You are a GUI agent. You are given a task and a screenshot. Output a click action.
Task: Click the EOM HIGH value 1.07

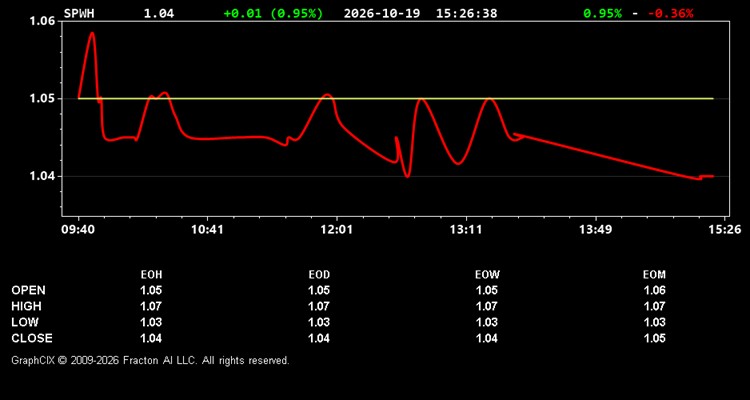(x=654, y=306)
